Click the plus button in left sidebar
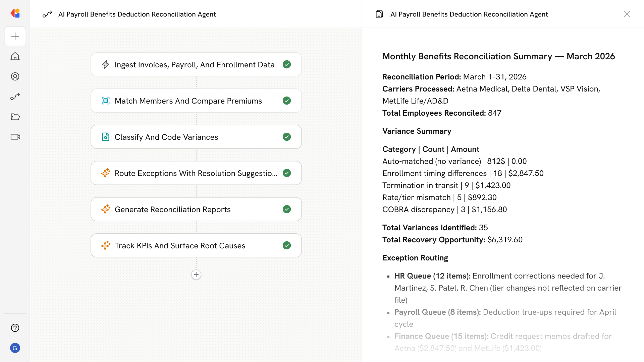The image size is (644, 362). (x=15, y=36)
